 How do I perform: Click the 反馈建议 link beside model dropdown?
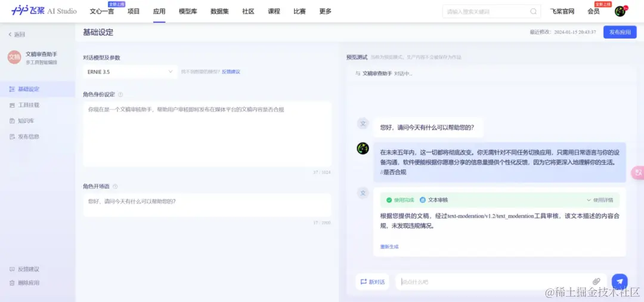(231, 72)
